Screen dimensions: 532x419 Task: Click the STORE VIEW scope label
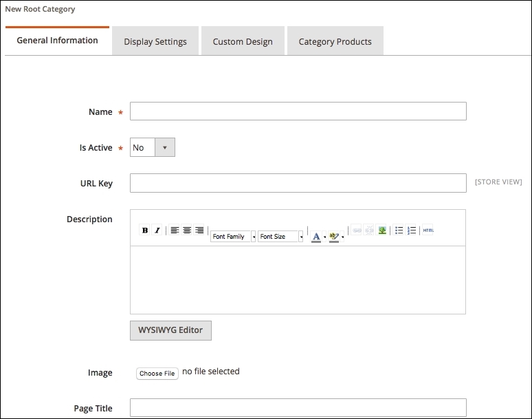point(498,182)
